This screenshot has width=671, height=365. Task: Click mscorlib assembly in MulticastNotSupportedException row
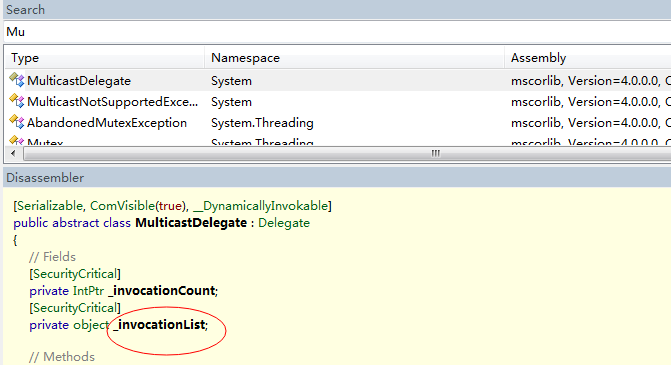pos(591,102)
